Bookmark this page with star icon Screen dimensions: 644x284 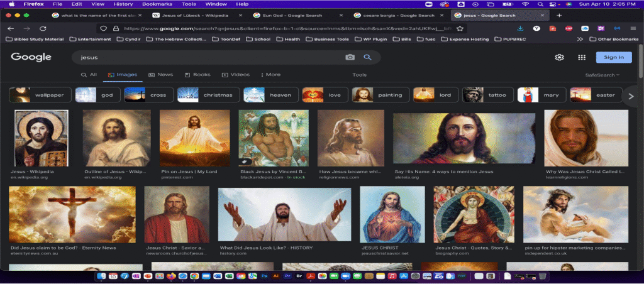460,28
